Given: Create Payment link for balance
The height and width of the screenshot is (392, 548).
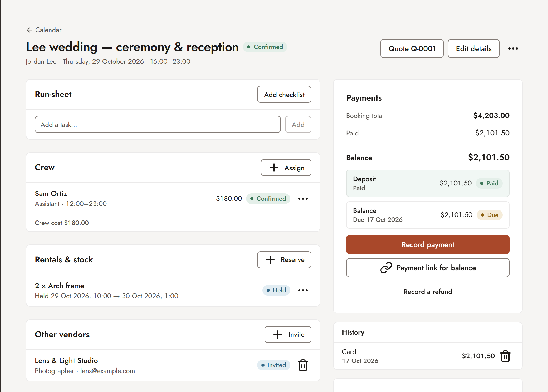Looking at the screenshot, I should point(428,268).
